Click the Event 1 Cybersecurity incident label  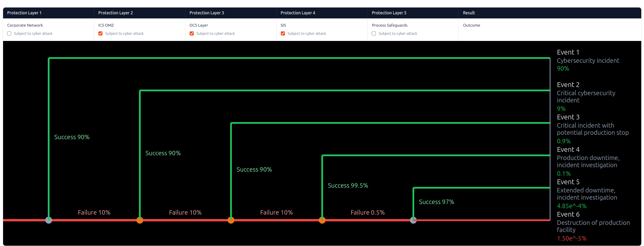588,60
